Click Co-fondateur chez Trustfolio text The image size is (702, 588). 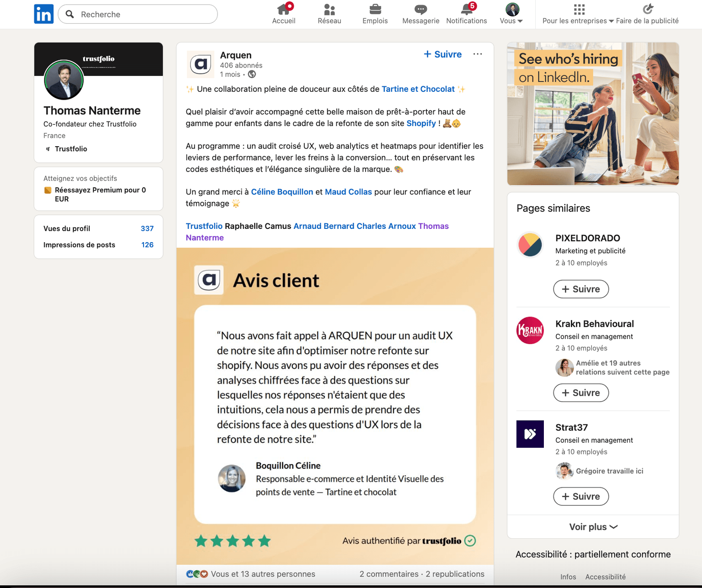click(90, 124)
